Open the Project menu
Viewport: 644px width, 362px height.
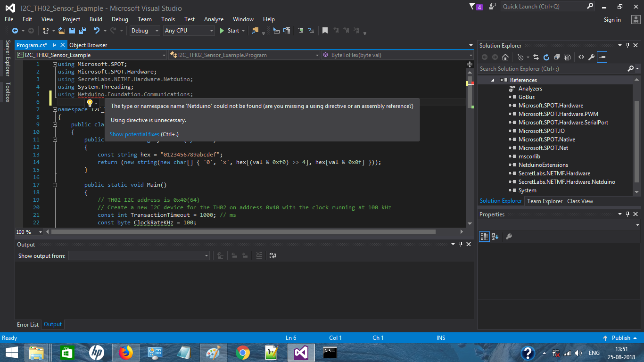(72, 19)
